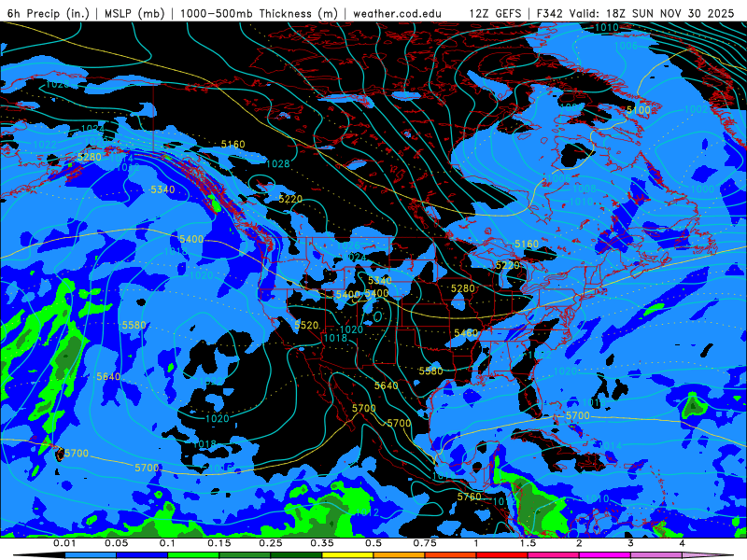Image resolution: width=747 pixels, height=560 pixels.
Task: Click the light blue 0.01–0.05 legend swatch
Action: [x=91, y=555]
